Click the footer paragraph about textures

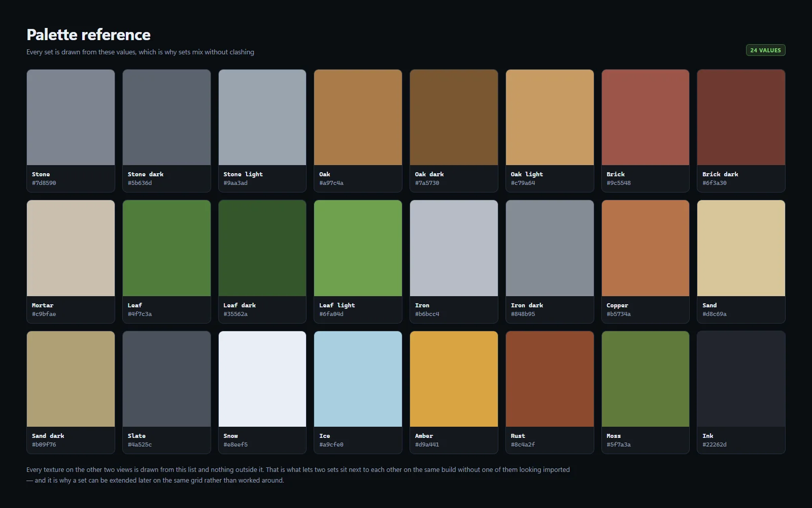pyautogui.click(x=298, y=475)
